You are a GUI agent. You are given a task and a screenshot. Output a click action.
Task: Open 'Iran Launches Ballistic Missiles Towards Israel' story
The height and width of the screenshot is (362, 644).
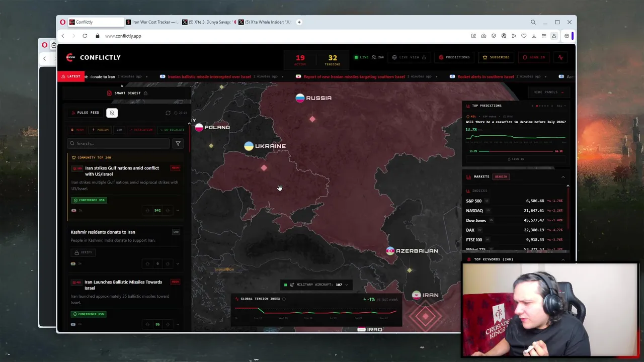pos(123,285)
